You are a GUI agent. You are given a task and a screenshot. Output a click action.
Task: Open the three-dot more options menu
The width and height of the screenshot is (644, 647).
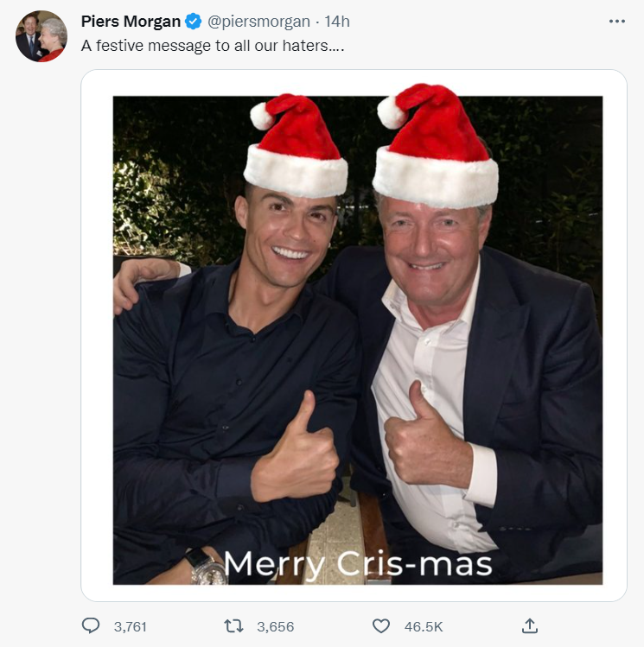click(616, 21)
